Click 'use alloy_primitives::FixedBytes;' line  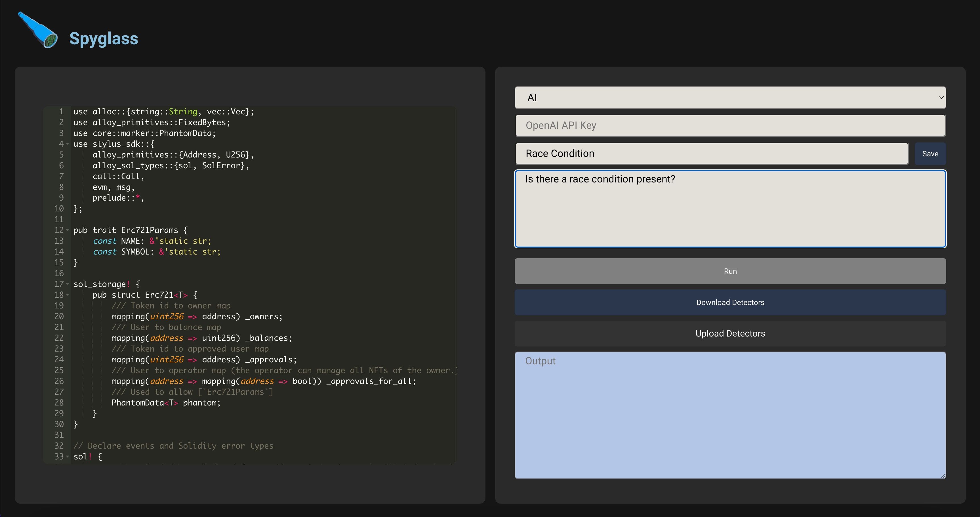pyautogui.click(x=152, y=123)
